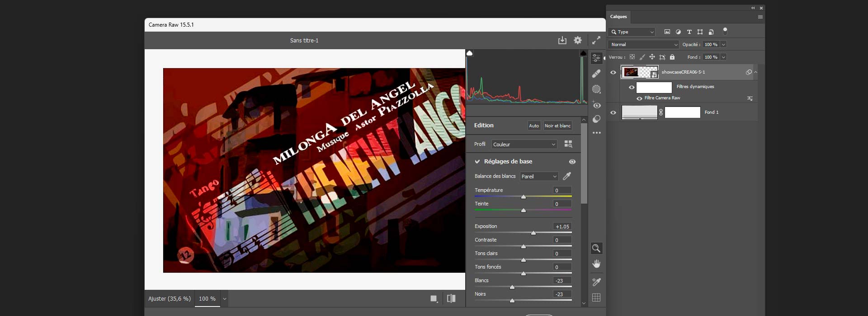
Task: Open Camera Raw preferences gear
Action: point(578,40)
